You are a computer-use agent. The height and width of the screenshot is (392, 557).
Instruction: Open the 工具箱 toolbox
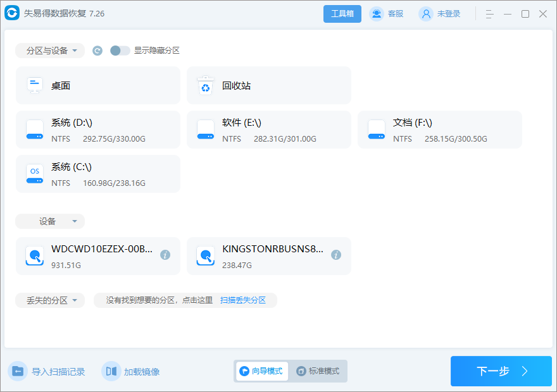point(342,13)
